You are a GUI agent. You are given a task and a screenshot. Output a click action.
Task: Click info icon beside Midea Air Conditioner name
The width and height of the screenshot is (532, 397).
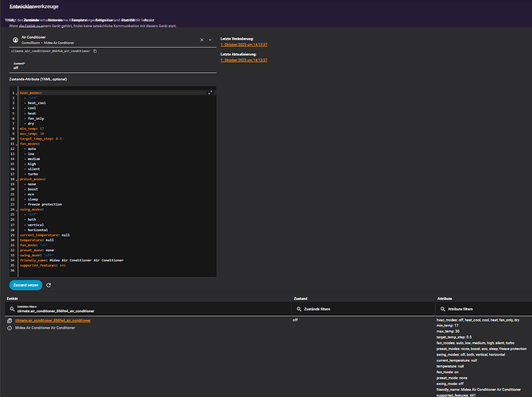click(x=10, y=328)
